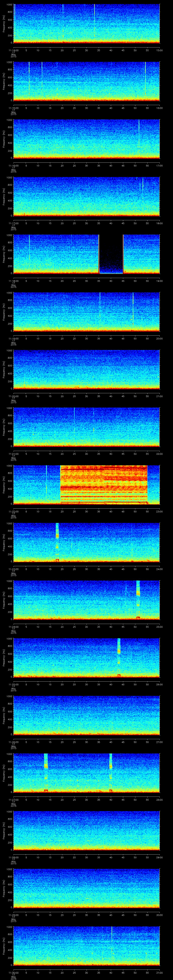Click the vertical line near 12 s at 11:15
The height and width of the screenshot is (980, 173).
[x=42, y=80]
